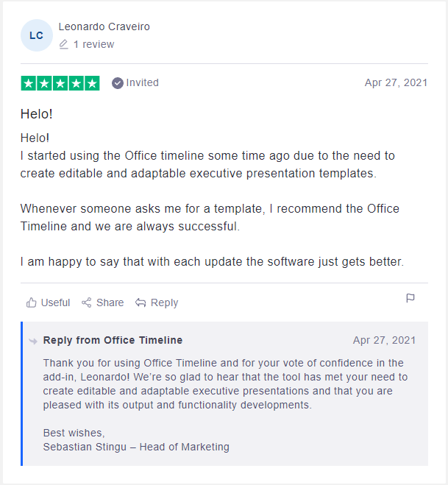This screenshot has width=448, height=485.
Task: Click the reply arrow beside Office Timeline reply
Action: click(x=33, y=341)
